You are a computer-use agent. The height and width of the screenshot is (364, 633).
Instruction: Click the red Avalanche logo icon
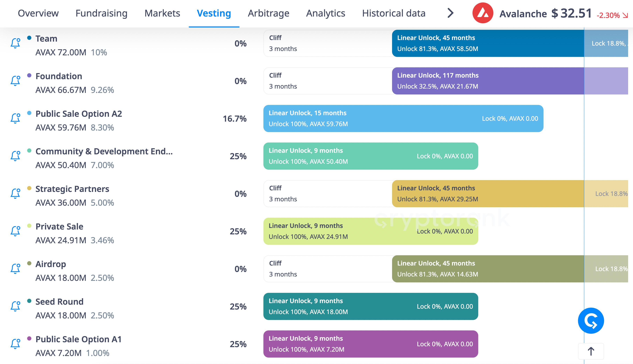(x=483, y=13)
